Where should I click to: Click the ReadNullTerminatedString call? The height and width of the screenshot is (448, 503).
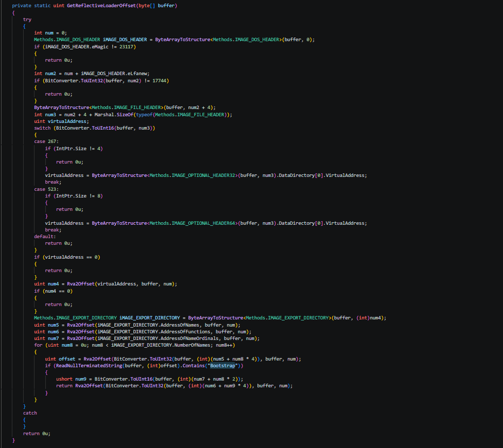tap(89, 366)
